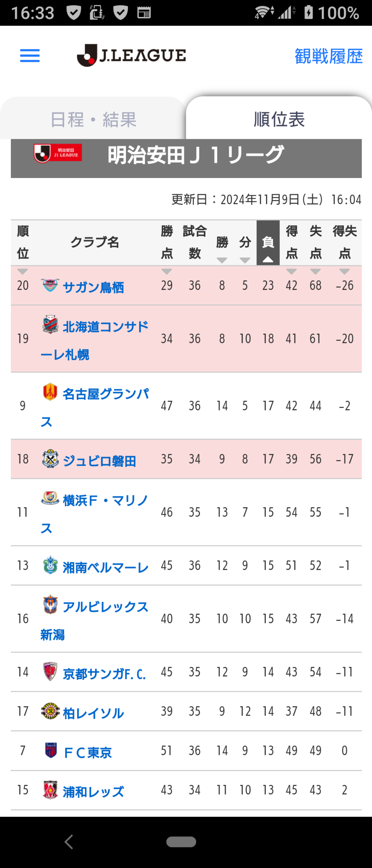Sort table by 勝 wins column arrow
Image resolution: width=372 pixels, height=868 pixels.
[x=222, y=260]
